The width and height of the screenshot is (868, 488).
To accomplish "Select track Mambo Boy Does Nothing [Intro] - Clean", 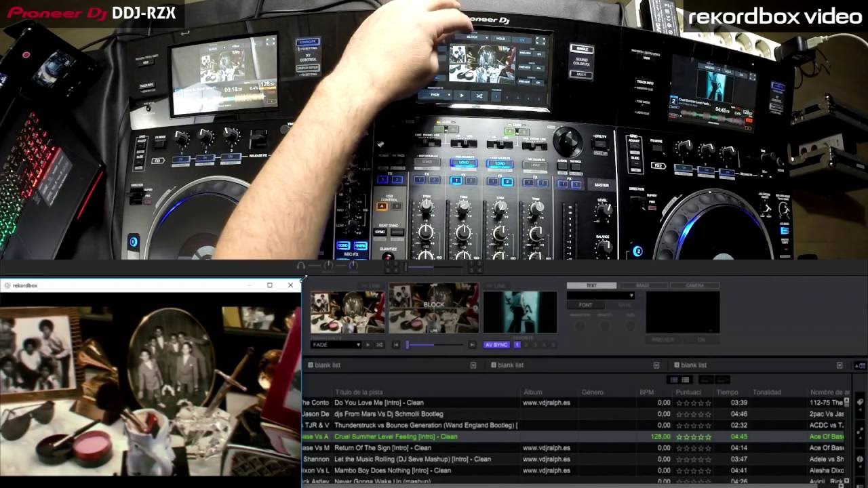I will point(393,470).
